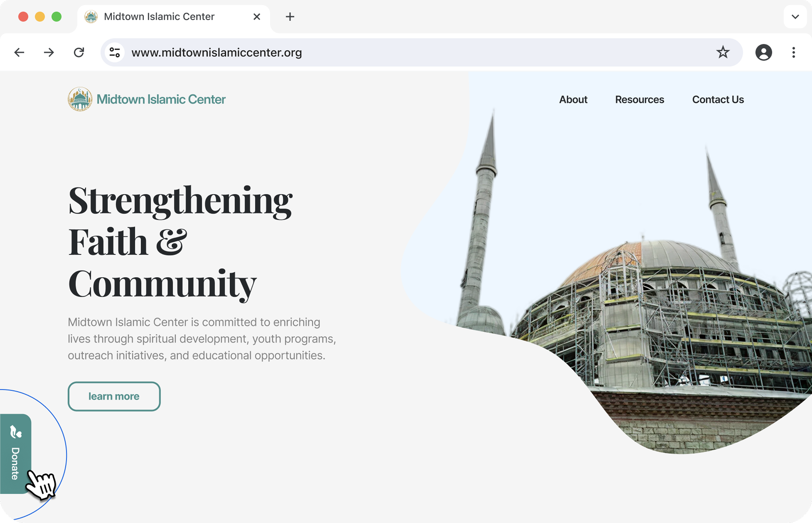
Task: Close the Midtown Islamic Center tab
Action: 257,17
